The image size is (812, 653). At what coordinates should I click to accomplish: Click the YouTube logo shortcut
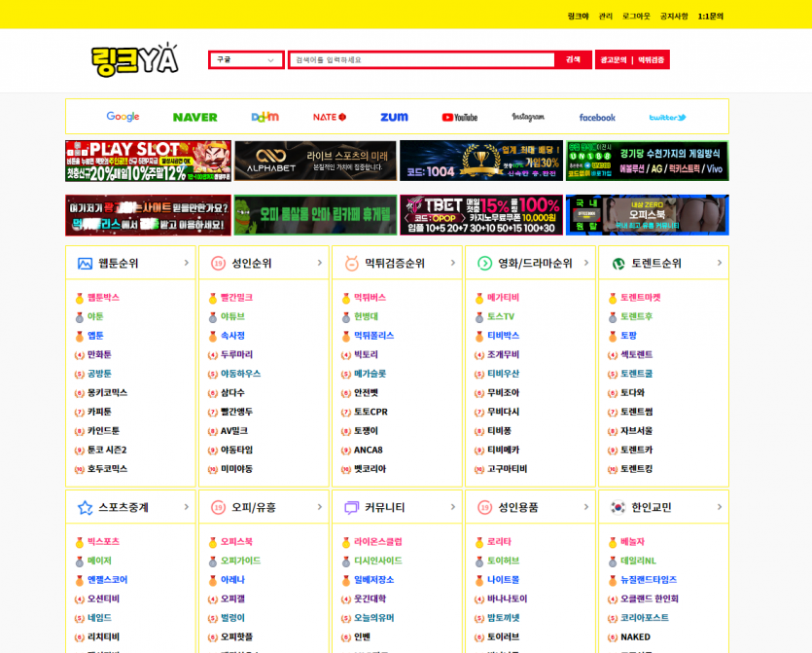tap(459, 117)
